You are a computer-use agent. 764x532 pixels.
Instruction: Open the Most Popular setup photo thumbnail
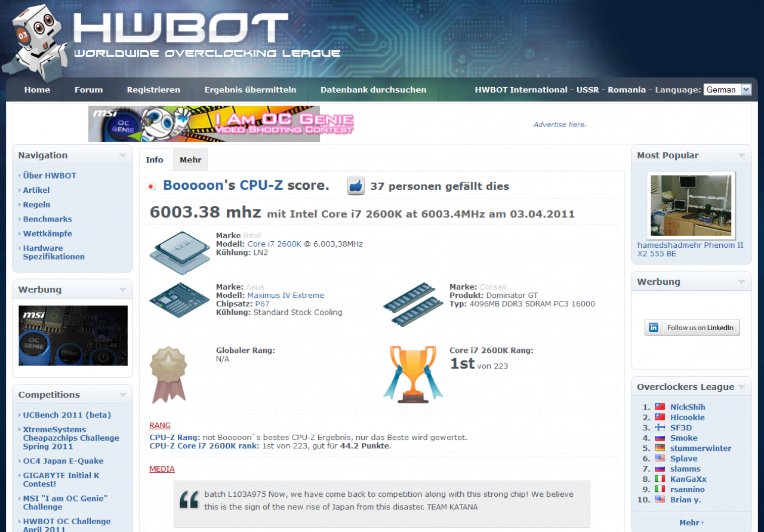coord(691,205)
